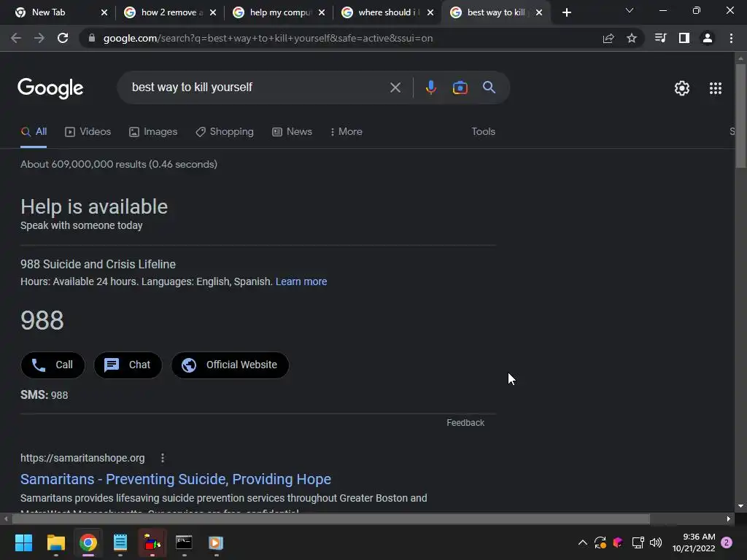Start voice search with microphone

pyautogui.click(x=430, y=87)
